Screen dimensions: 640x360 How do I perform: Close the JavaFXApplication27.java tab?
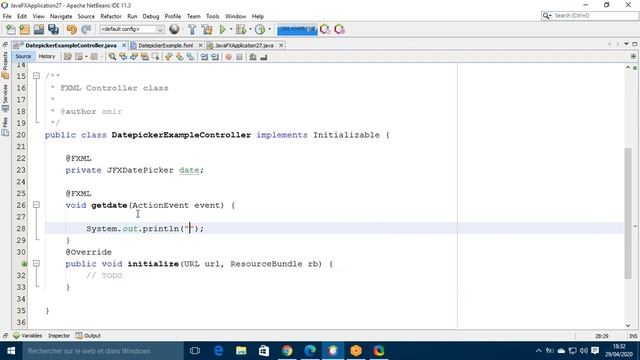click(281, 45)
